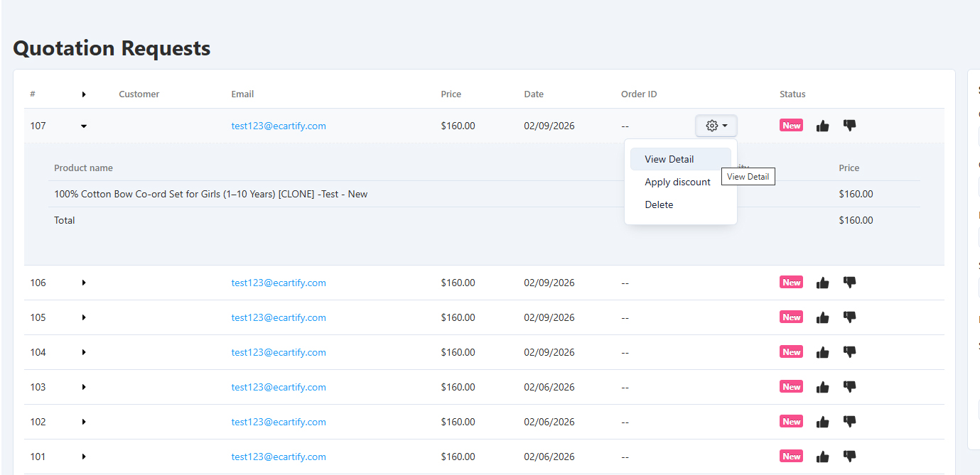980x475 pixels.
Task: Open email link for quotation 107
Action: point(279,126)
